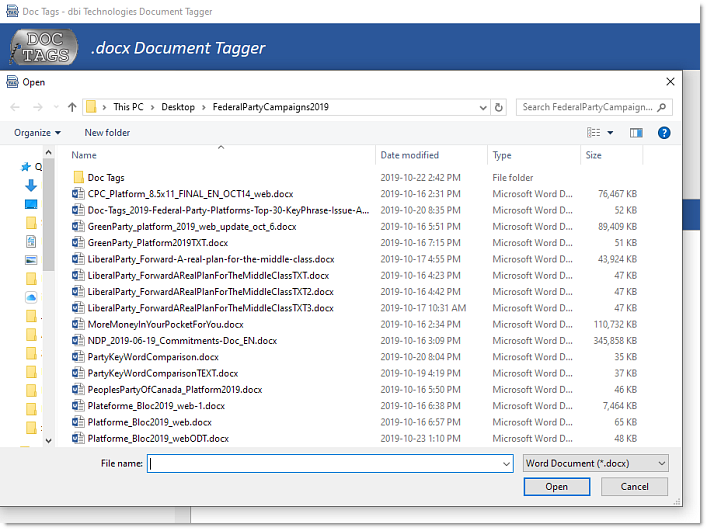Select MoreMoneyInYourPocketForYou.docx file icon

pyautogui.click(x=78, y=324)
